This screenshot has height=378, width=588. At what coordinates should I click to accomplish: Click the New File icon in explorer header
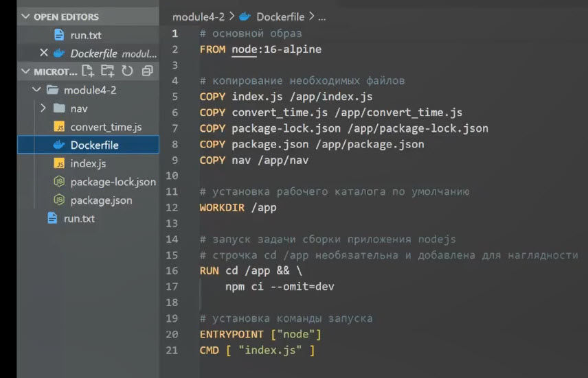pos(87,71)
